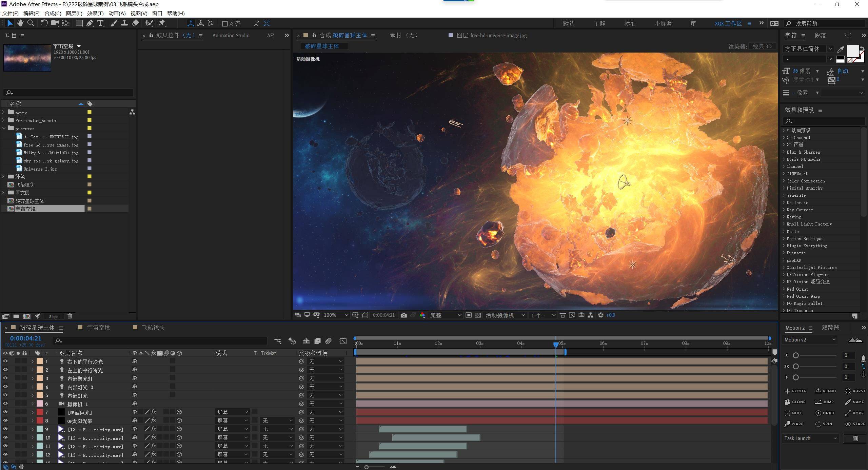Image resolution: width=868 pixels, height=470 pixels.
Task: Enable the 对齐 snapping checkbox
Action: (224, 23)
